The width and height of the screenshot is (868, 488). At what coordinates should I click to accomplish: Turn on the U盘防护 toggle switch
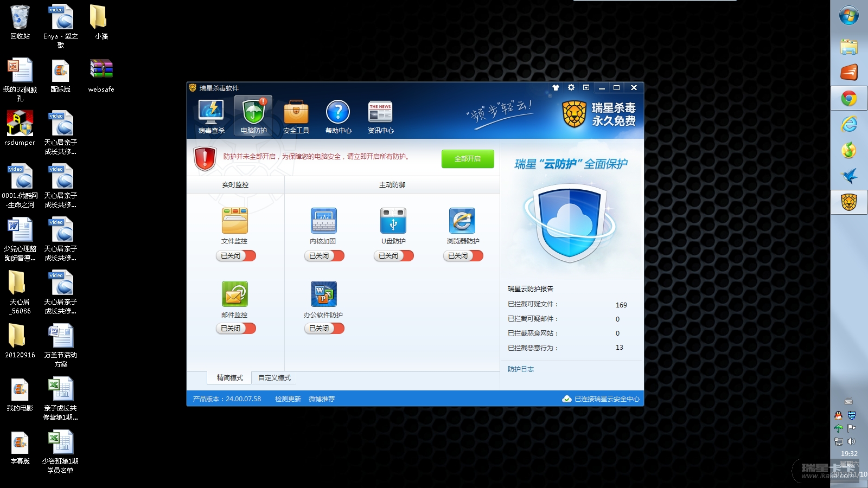click(393, 255)
